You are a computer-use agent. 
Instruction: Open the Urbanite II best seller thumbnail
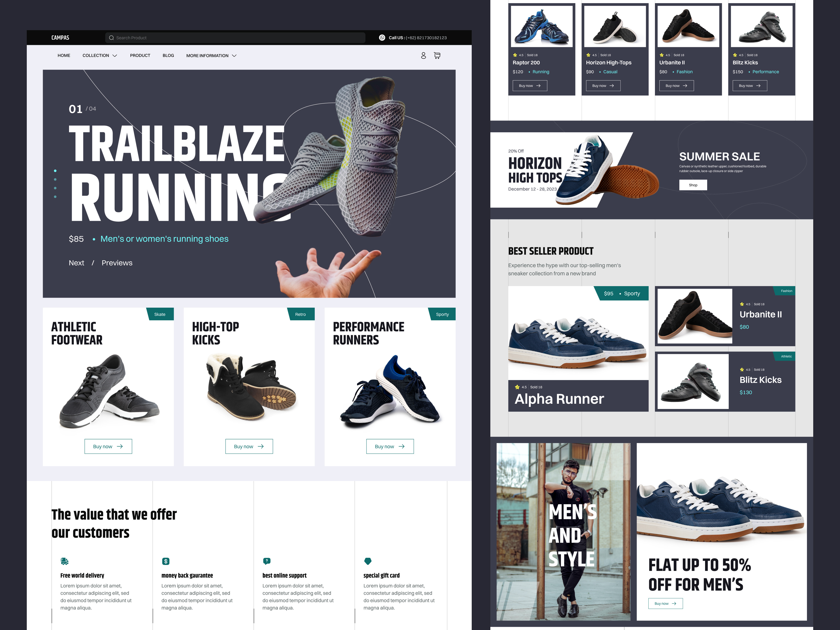point(695,316)
